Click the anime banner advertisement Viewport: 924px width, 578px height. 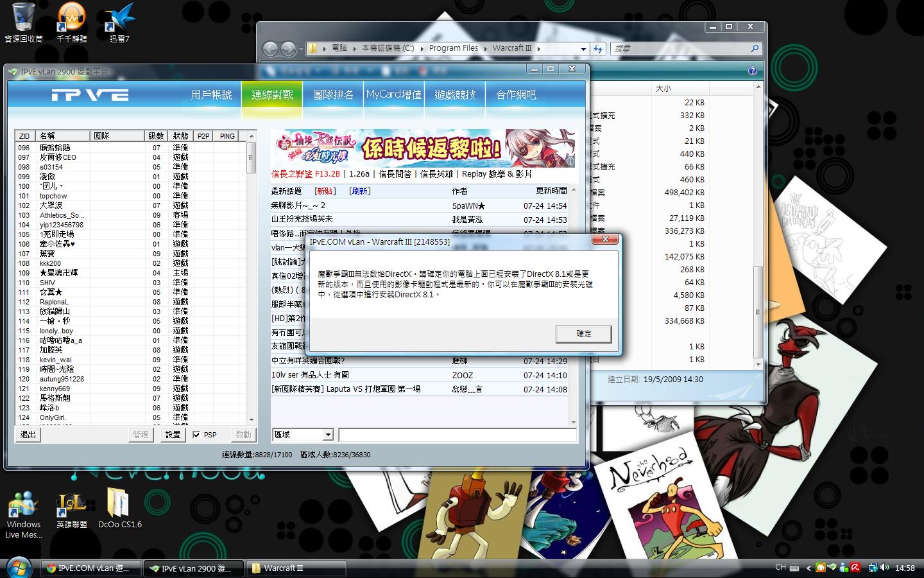coord(423,148)
